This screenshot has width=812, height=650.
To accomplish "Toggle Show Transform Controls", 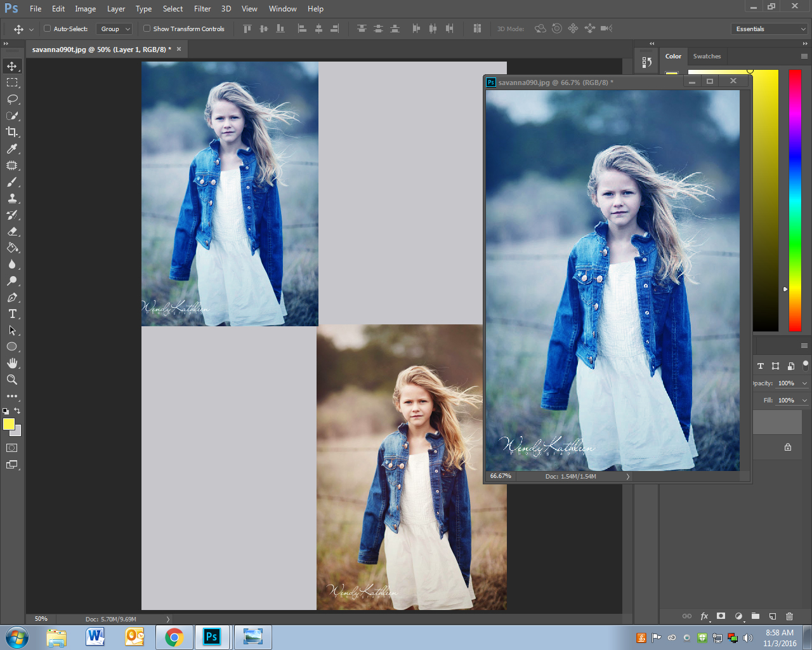I will point(146,29).
